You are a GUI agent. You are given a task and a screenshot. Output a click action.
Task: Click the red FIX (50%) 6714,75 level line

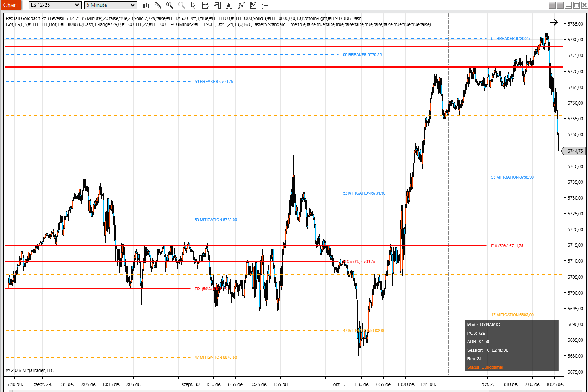[x=255, y=245]
